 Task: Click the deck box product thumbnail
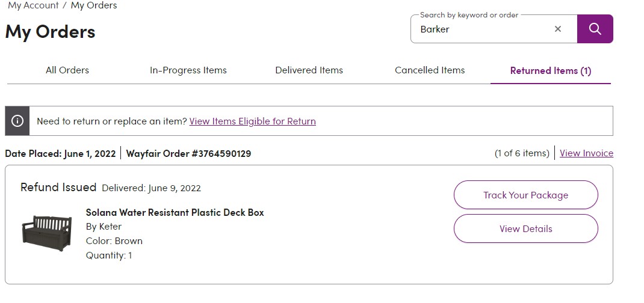click(x=47, y=233)
